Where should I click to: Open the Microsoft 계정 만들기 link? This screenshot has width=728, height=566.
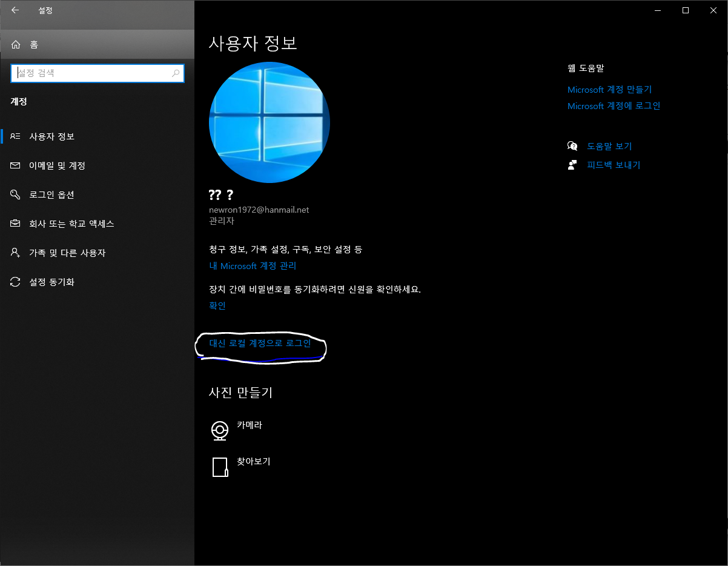pyautogui.click(x=609, y=90)
